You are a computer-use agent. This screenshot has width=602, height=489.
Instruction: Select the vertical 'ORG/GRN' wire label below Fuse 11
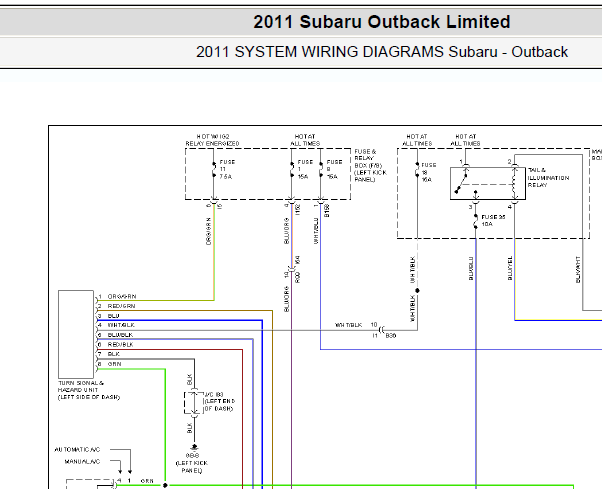(208, 231)
